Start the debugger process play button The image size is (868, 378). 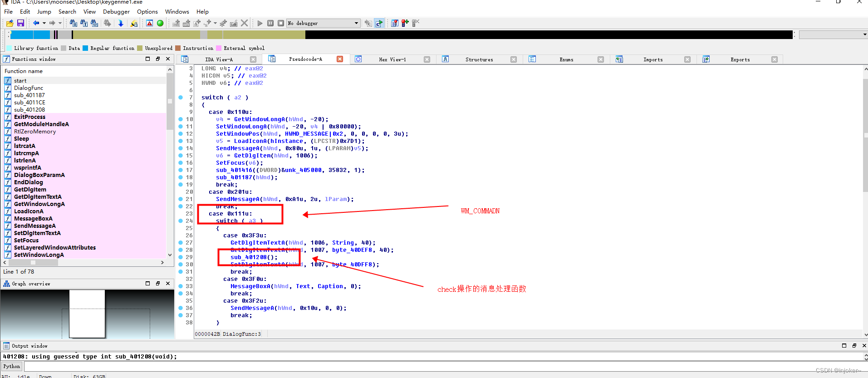pyautogui.click(x=260, y=23)
